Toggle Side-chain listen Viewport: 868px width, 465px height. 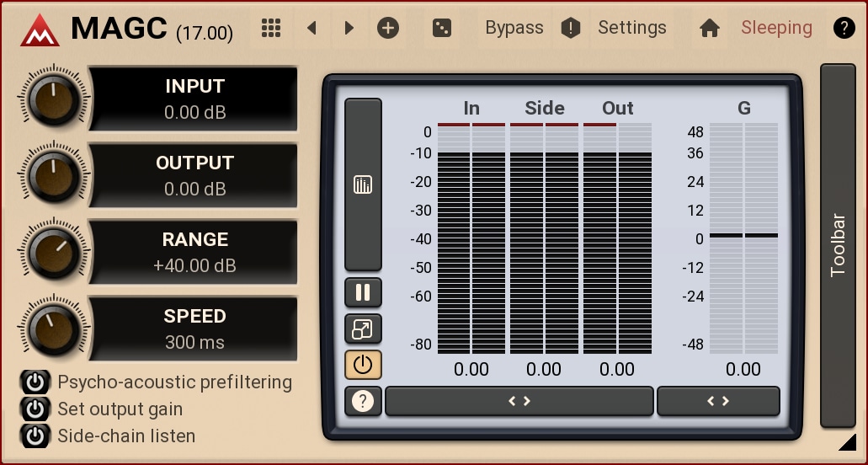pyautogui.click(x=35, y=436)
